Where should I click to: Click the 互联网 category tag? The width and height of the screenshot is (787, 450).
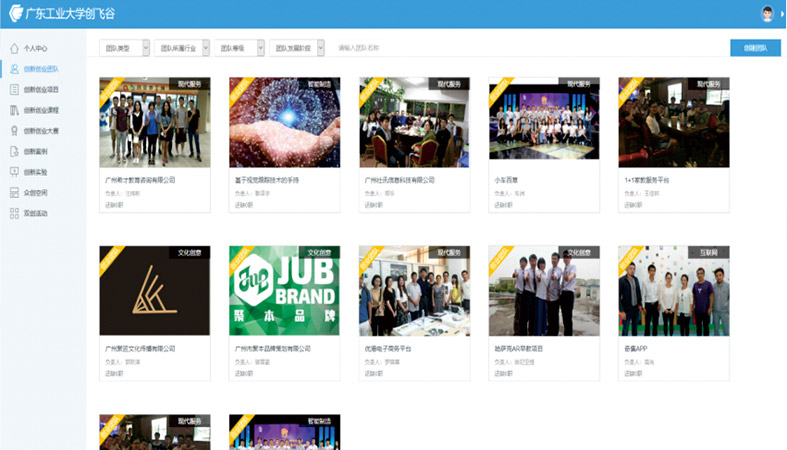tap(709, 252)
